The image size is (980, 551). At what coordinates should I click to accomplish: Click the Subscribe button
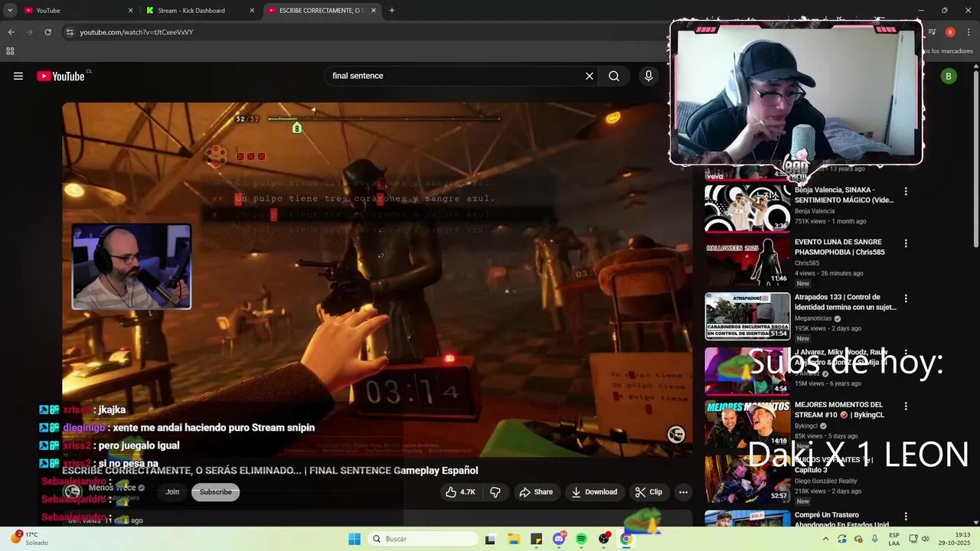216,492
